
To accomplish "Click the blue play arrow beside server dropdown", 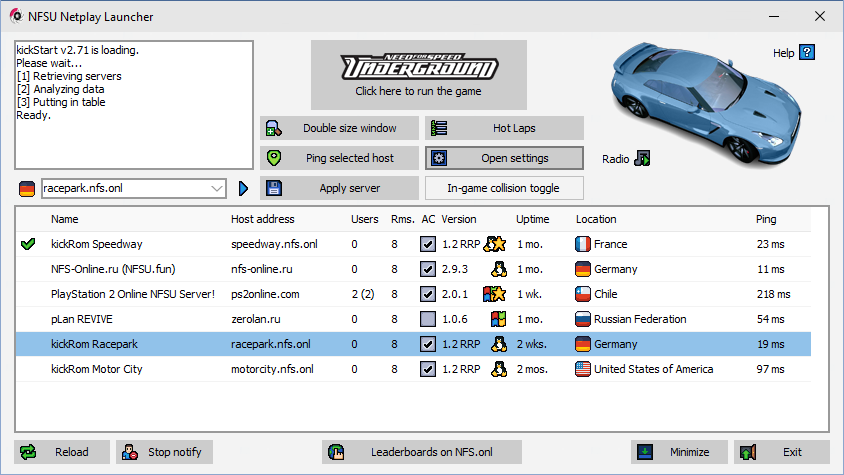I will coord(243,188).
